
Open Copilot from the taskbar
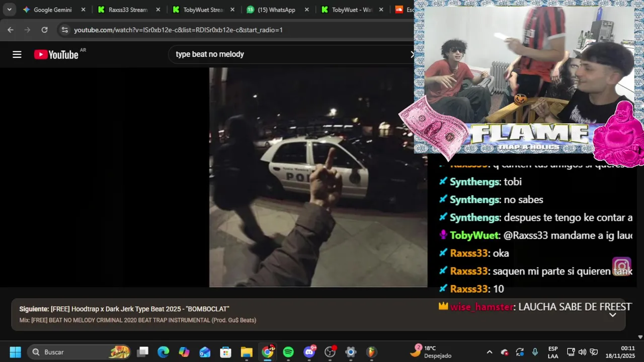184,352
